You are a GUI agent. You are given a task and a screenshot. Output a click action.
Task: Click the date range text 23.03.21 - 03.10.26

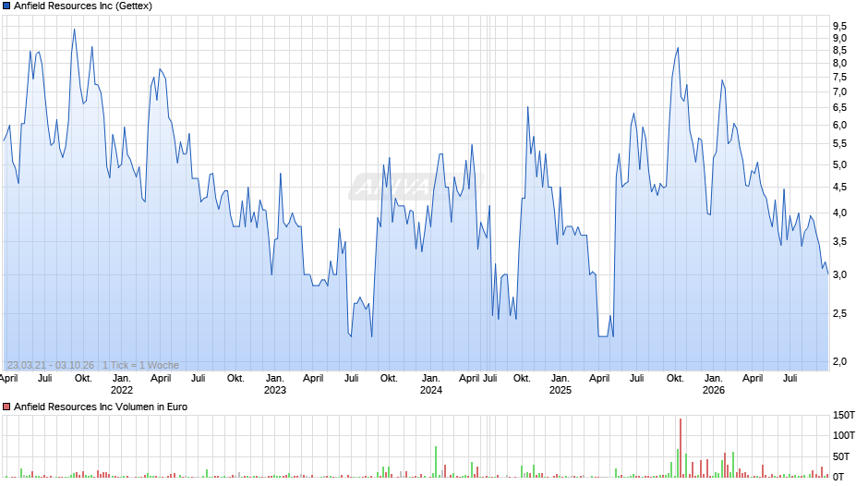[x=51, y=365]
